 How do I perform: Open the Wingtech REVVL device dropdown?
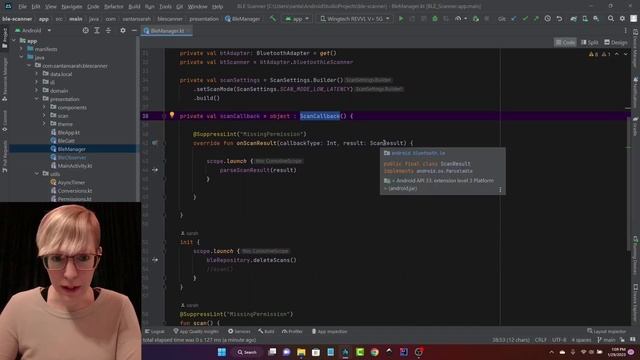[355, 19]
